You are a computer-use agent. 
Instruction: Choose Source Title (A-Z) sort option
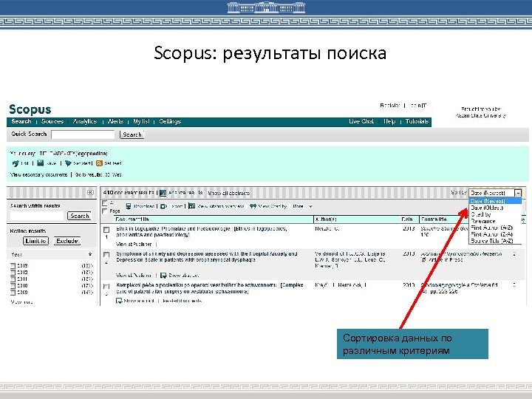point(495,241)
